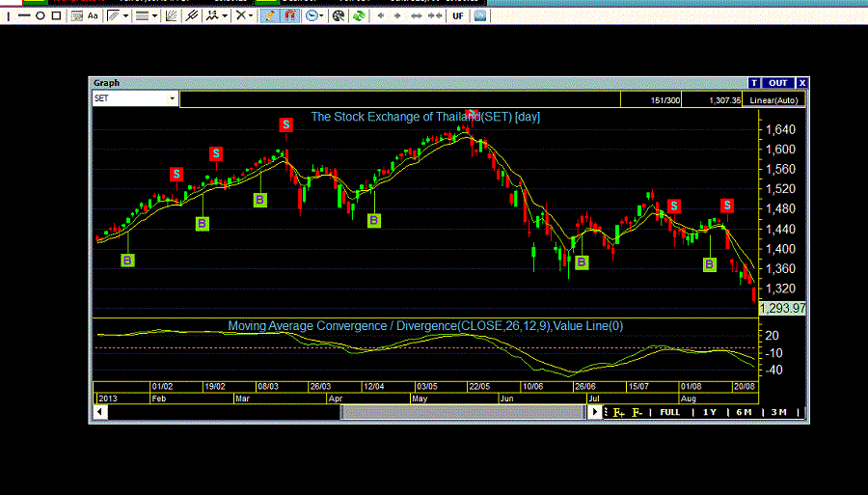This screenshot has width=868, height=495.
Task: Select the vertical line drawing tool
Action: tap(9, 16)
